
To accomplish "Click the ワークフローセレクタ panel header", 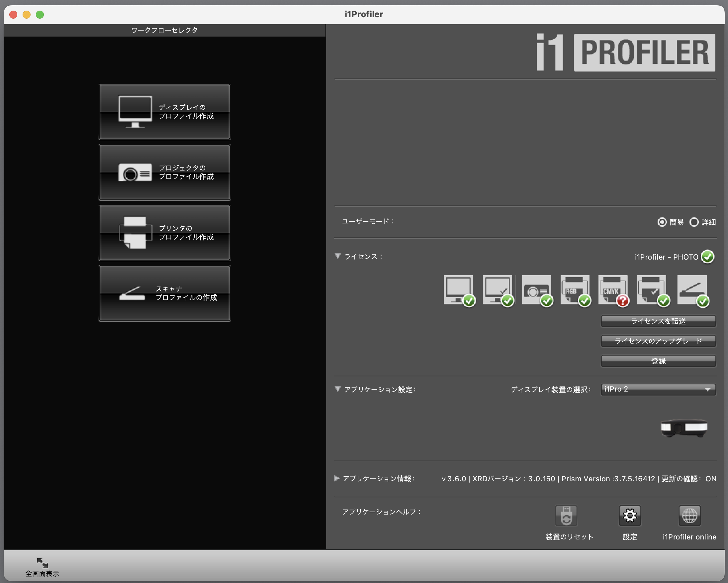I will coord(164,30).
